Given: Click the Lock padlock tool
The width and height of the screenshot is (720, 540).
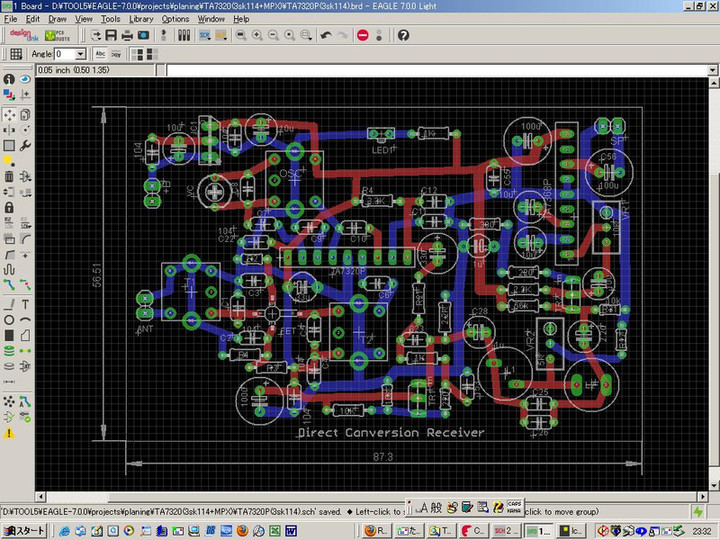Looking at the screenshot, I should pos(9,207).
